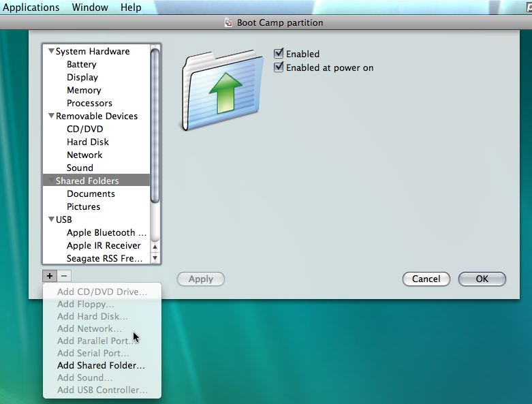Screen dimensions: 532x404
Task: Click the Shared Folders arrow folder icon
Action: (222, 91)
